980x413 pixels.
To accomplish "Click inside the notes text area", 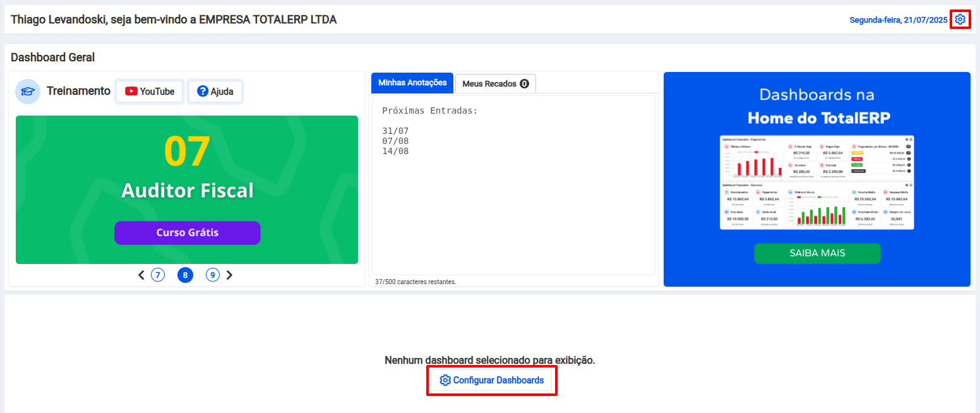I will [x=514, y=185].
